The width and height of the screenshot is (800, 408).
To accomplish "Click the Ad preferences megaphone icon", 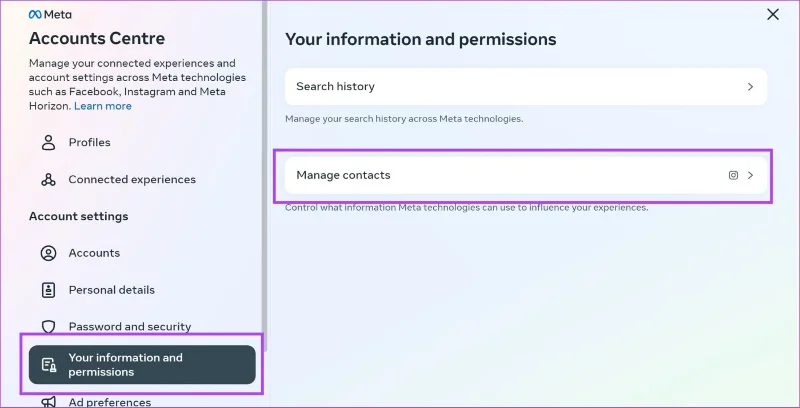I will click(48, 402).
